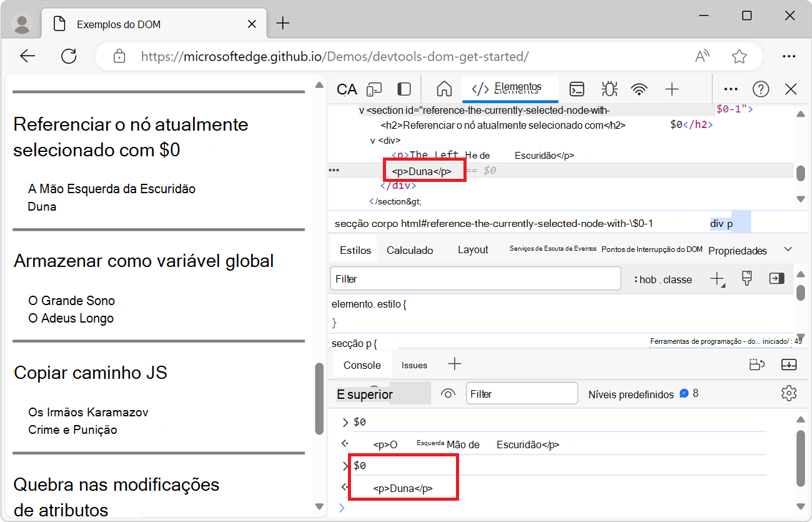Viewport: 812px width, 522px height.
Task: Click the console output scrollbar thumb
Action: pyautogui.click(x=801, y=458)
